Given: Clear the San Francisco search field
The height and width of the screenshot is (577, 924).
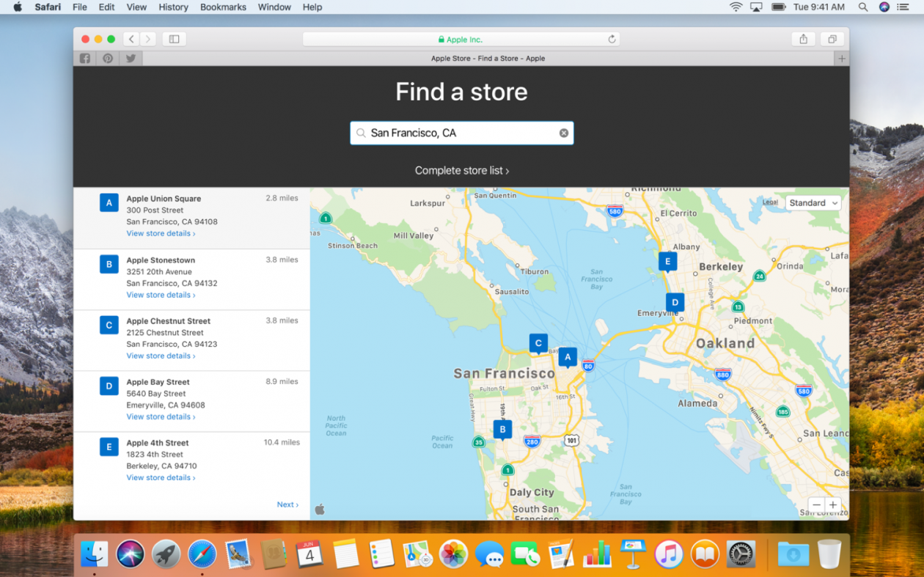Looking at the screenshot, I should 563,133.
